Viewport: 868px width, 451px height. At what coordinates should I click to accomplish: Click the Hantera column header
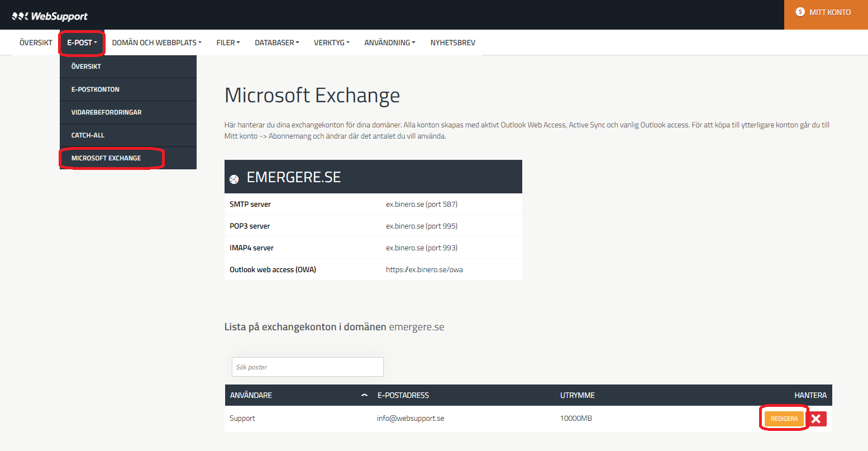pyautogui.click(x=810, y=395)
